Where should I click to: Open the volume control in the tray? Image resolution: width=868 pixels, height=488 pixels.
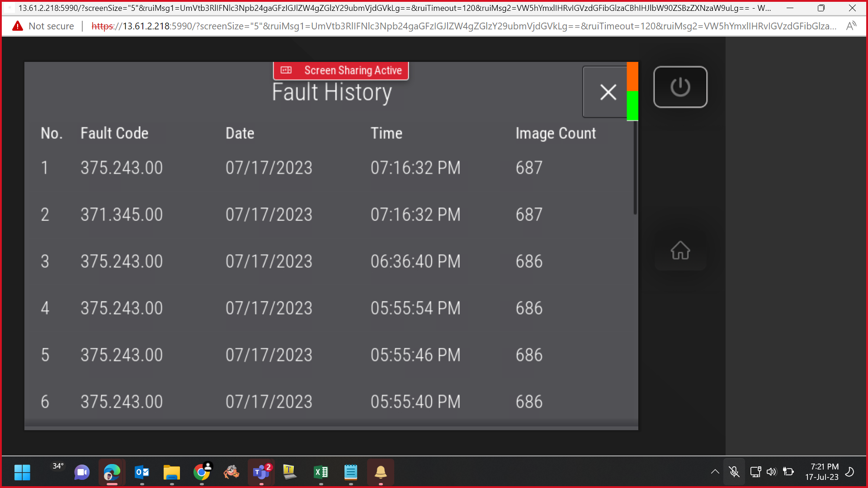(x=772, y=472)
